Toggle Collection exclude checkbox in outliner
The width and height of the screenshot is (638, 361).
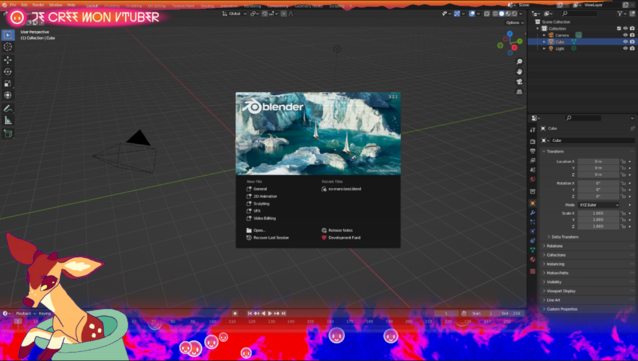[619, 28]
